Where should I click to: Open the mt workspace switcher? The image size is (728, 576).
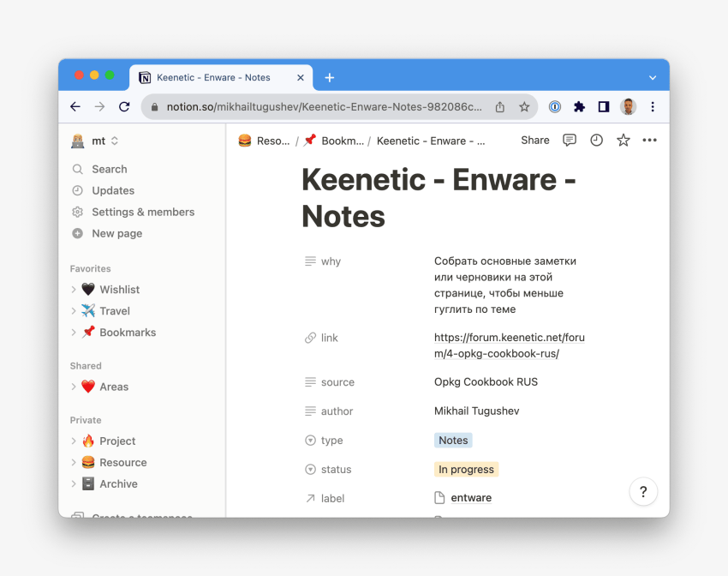click(x=95, y=141)
